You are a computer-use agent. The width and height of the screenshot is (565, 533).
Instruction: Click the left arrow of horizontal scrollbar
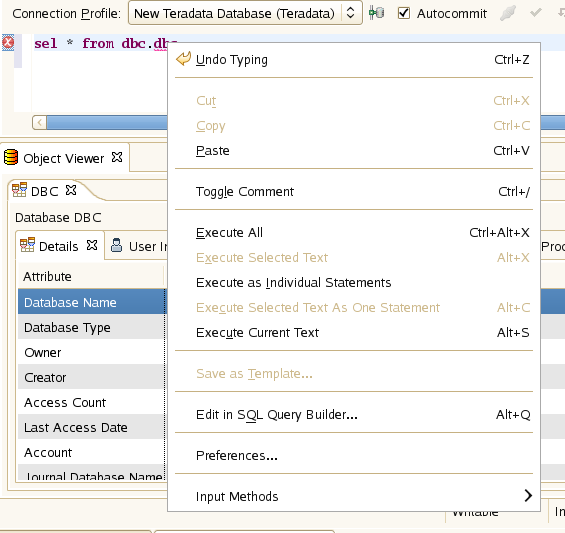point(40,123)
